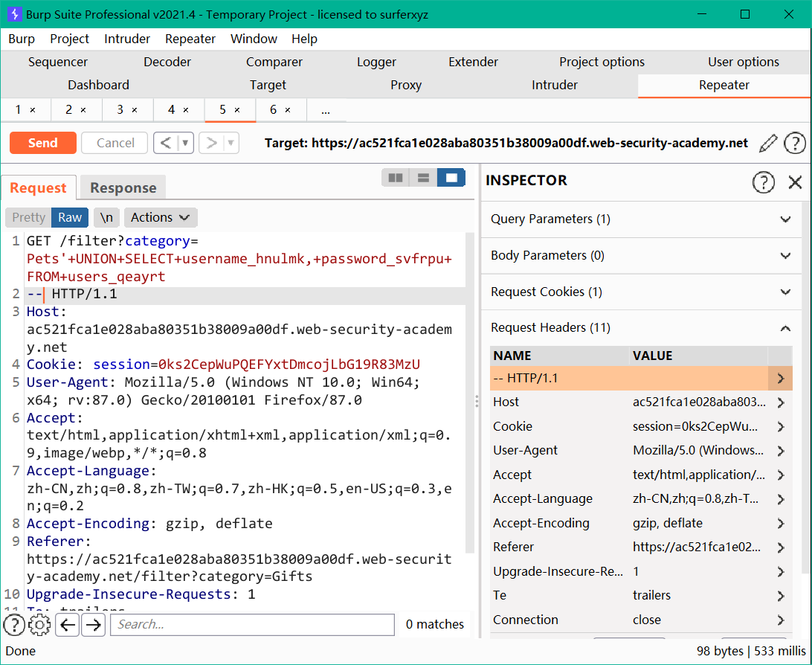The width and height of the screenshot is (812, 665).
Task: Go to next search match arrow
Action: [x=93, y=625]
